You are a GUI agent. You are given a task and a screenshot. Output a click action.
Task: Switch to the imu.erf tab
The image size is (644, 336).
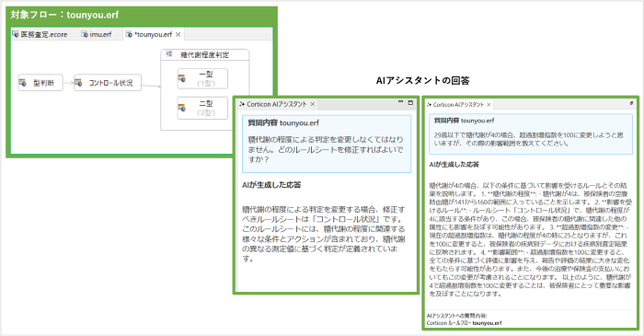[97, 34]
